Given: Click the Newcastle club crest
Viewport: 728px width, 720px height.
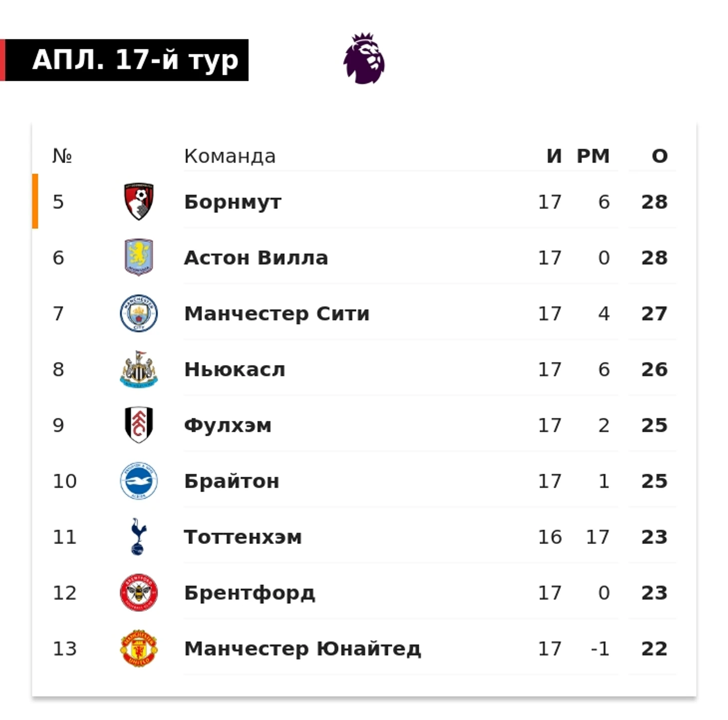Looking at the screenshot, I should point(139,369).
